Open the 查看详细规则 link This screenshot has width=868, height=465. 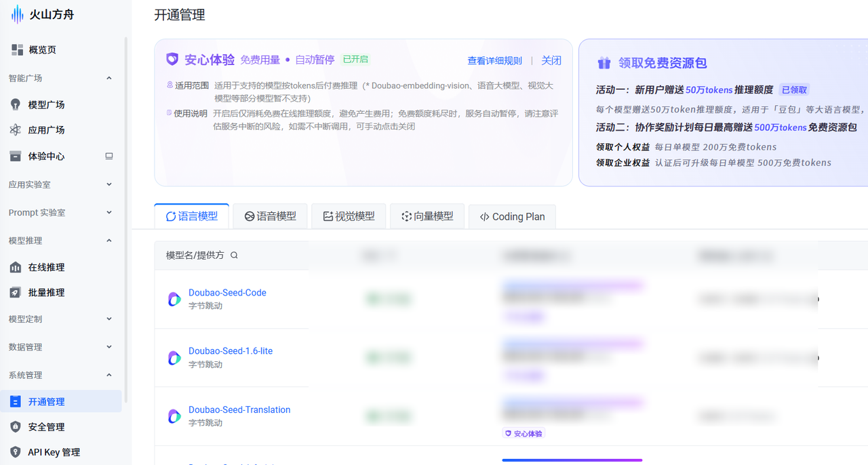(495, 60)
